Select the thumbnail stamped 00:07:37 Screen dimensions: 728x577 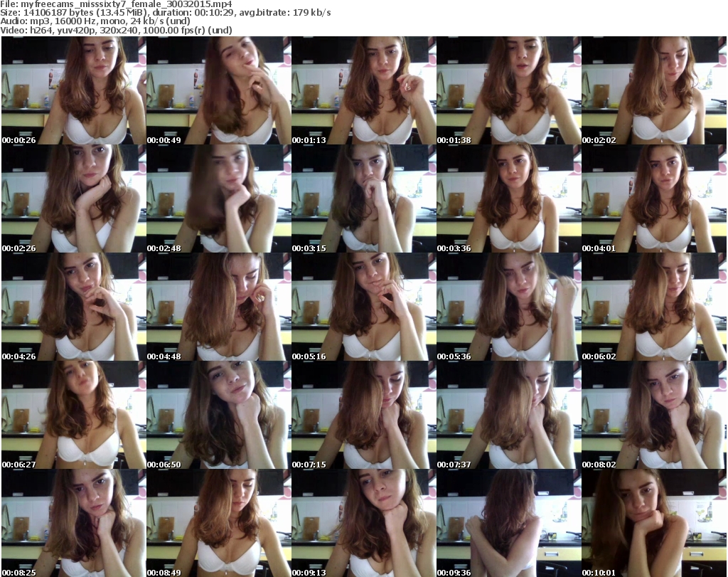509,415
